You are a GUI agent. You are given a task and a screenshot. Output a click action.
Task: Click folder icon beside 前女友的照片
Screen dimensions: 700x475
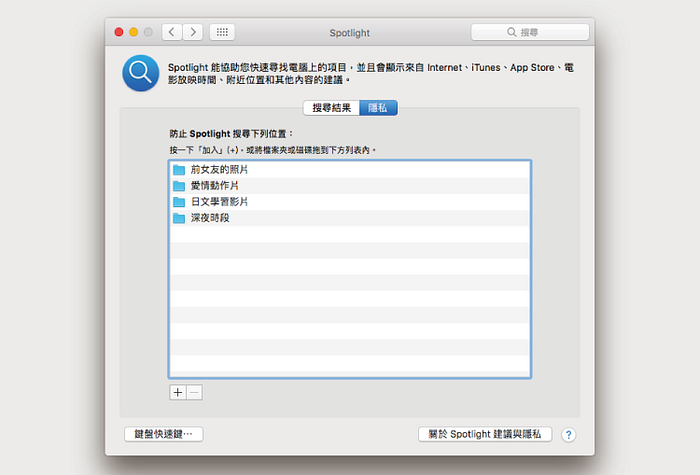pos(179,170)
